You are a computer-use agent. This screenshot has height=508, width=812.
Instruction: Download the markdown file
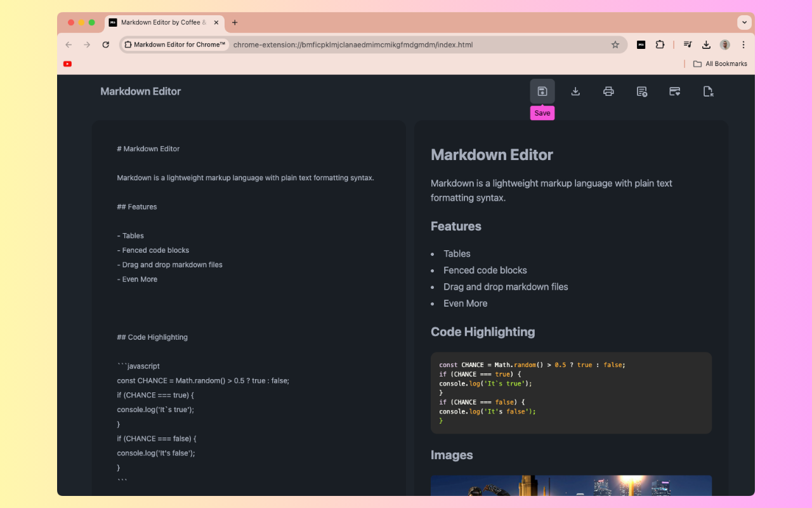coord(575,91)
